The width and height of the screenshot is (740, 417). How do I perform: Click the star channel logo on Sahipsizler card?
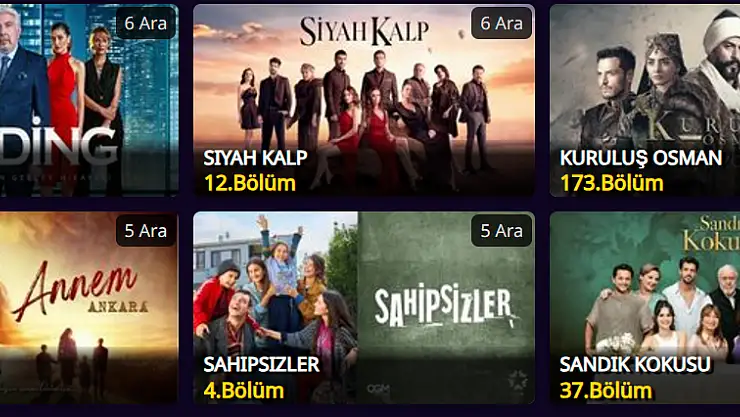(x=517, y=381)
